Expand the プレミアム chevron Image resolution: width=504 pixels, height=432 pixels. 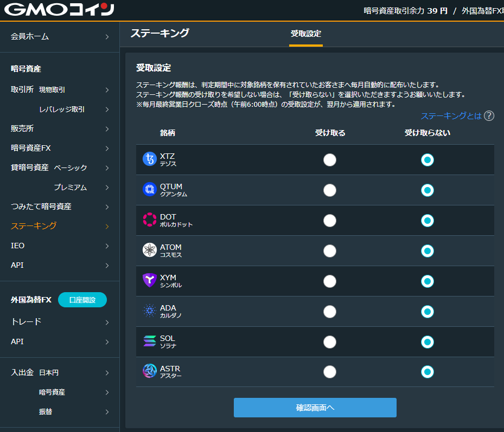tap(107, 188)
